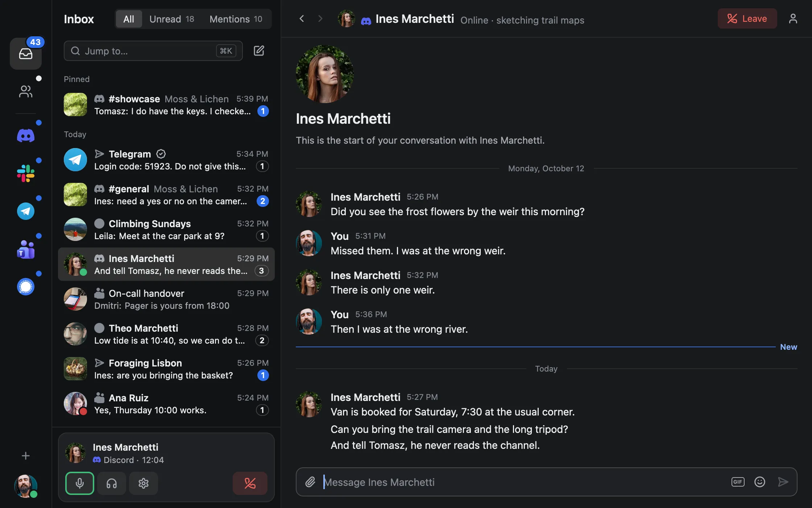Click your own avatar at sidebar bottom

[x=26, y=486]
